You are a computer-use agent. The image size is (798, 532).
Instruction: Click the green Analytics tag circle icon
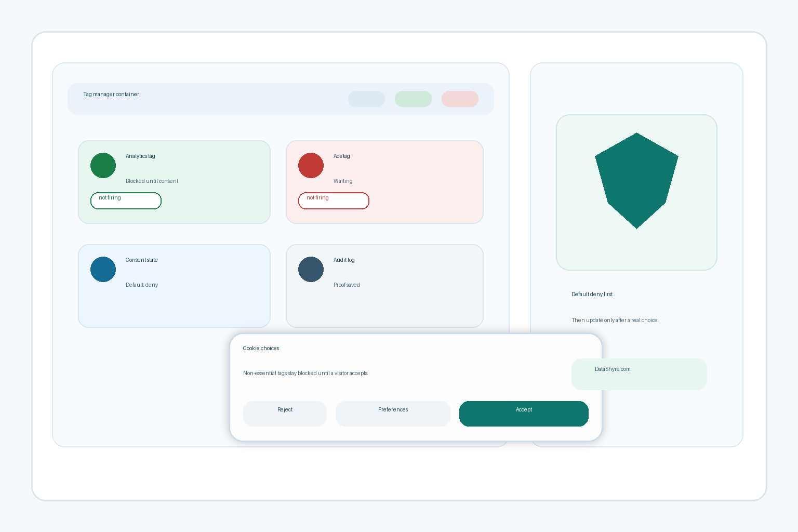pos(103,165)
